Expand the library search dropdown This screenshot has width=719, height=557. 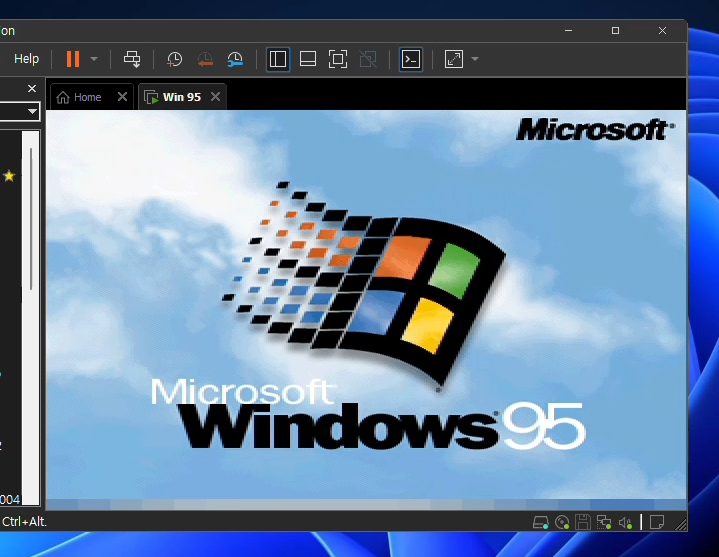[x=32, y=111]
